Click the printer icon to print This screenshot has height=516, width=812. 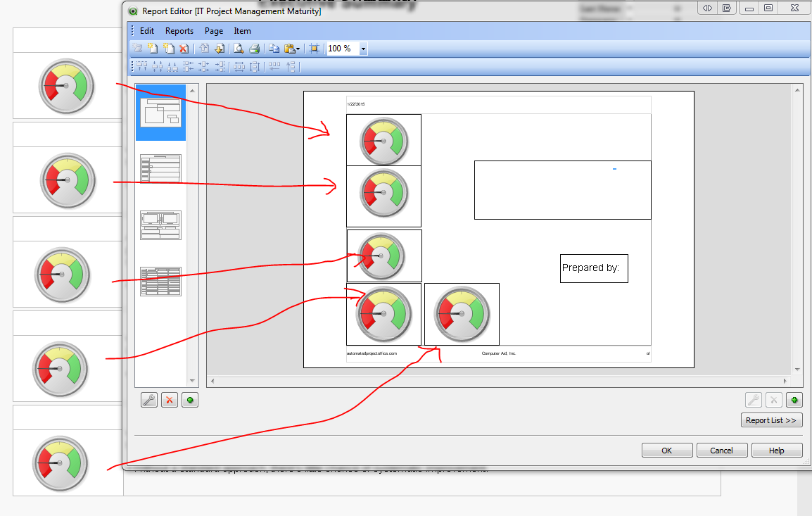pyautogui.click(x=254, y=49)
